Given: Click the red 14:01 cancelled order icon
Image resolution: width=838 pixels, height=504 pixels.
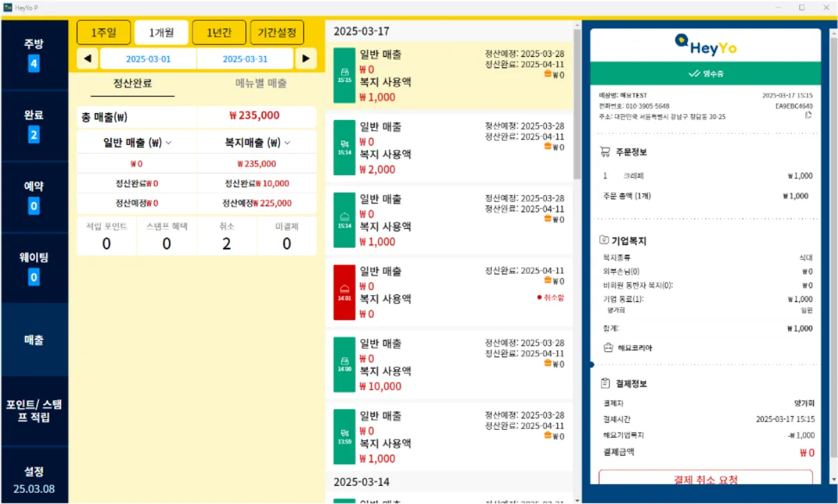Looking at the screenshot, I should [x=345, y=292].
